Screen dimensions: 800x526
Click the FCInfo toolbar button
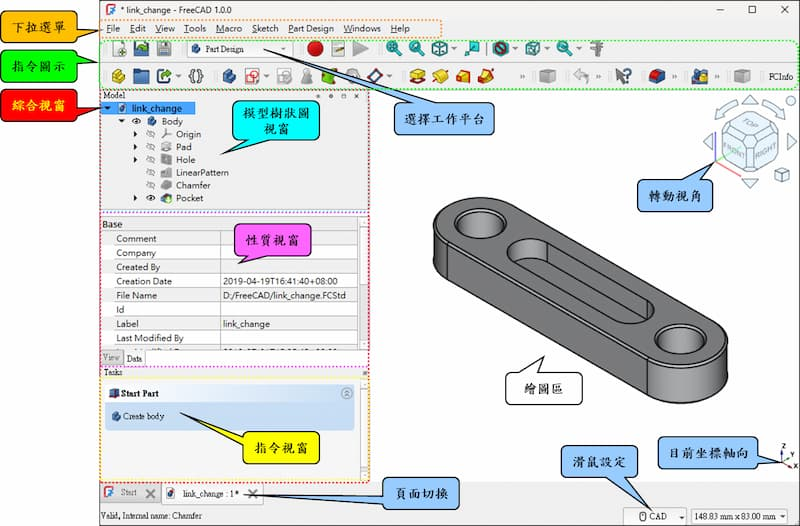[780, 76]
